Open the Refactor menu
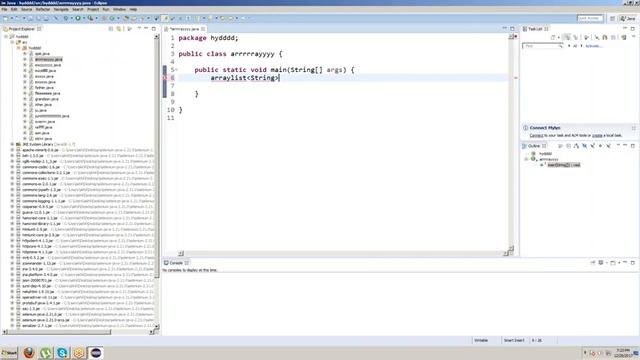 coord(43,9)
